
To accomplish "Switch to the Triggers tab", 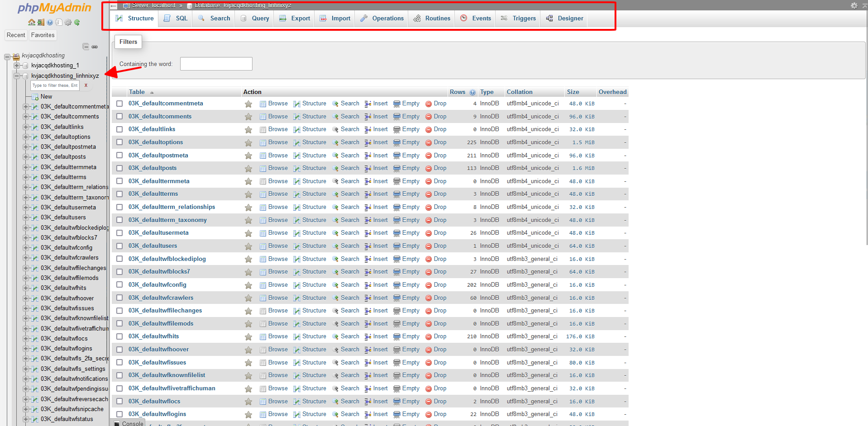I will point(519,19).
